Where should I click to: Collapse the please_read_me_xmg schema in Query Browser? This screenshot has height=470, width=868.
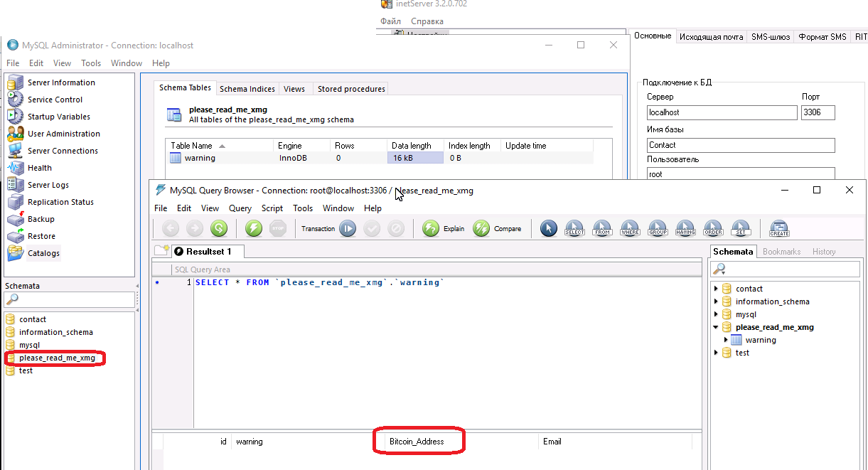(x=716, y=327)
